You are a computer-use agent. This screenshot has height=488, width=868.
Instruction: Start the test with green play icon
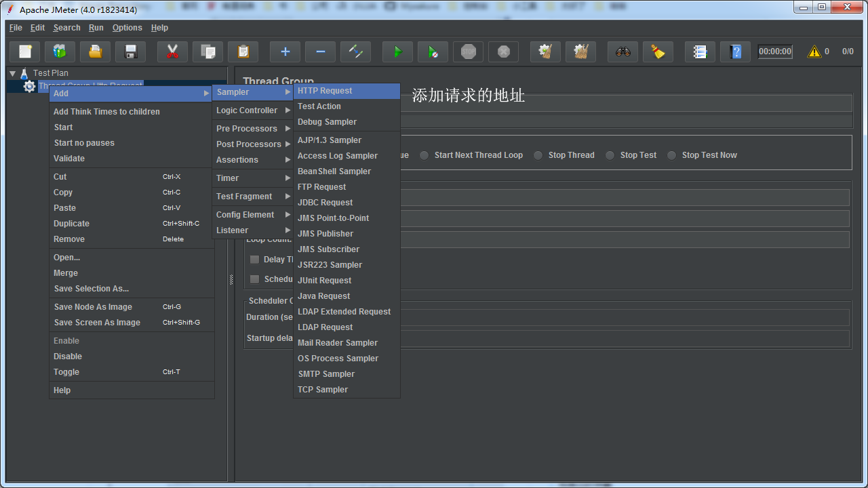click(x=398, y=52)
